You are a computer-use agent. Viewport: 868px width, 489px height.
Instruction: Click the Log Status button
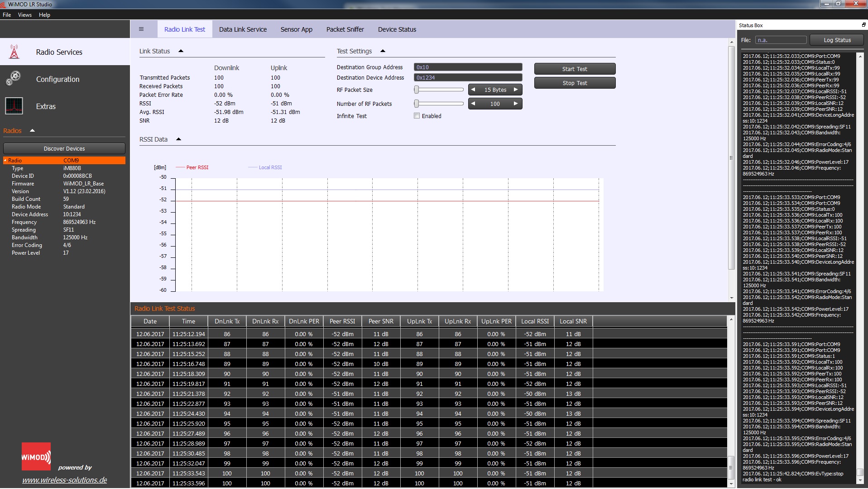837,40
